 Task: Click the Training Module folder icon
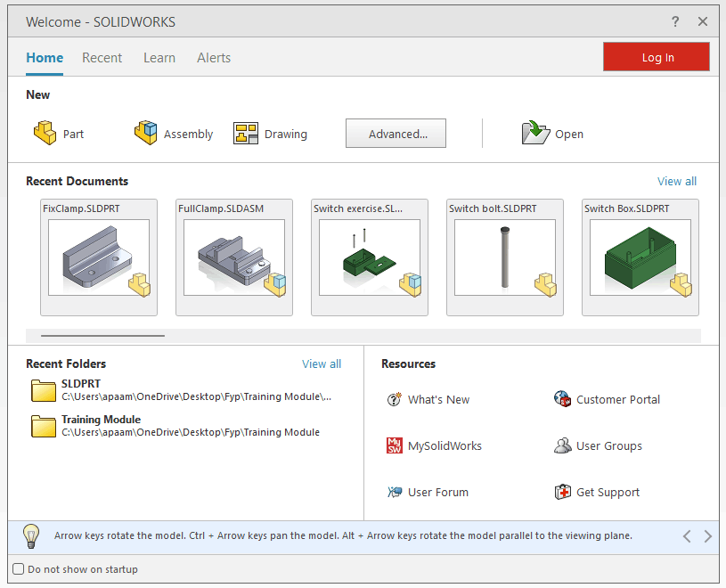(x=44, y=426)
